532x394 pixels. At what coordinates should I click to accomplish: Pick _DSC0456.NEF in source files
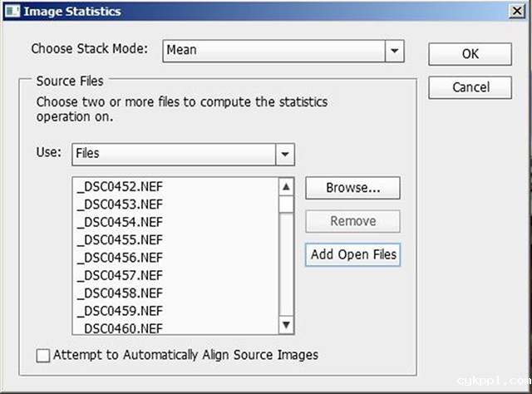tap(118, 257)
